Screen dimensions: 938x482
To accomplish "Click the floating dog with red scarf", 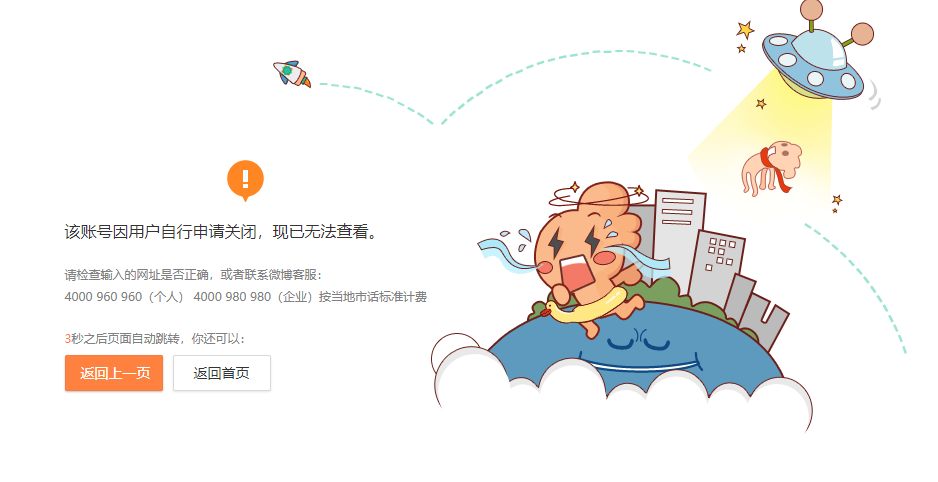I will click(x=770, y=168).
